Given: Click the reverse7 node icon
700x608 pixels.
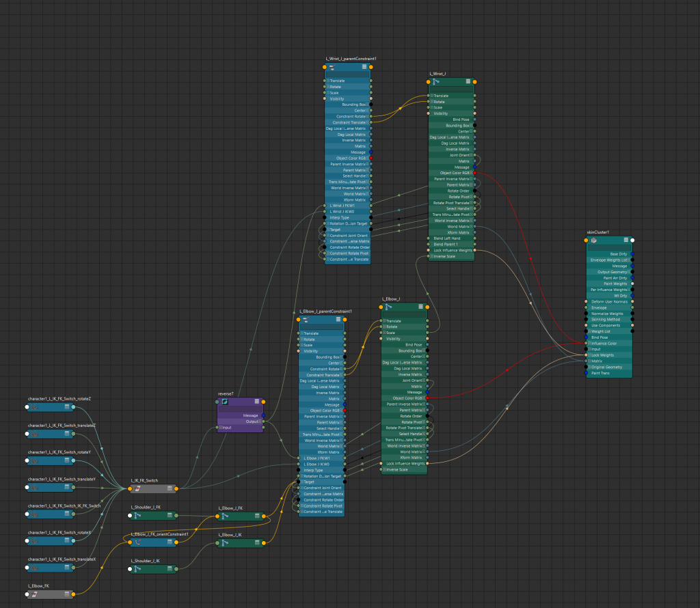Looking at the screenshot, I should [x=224, y=402].
